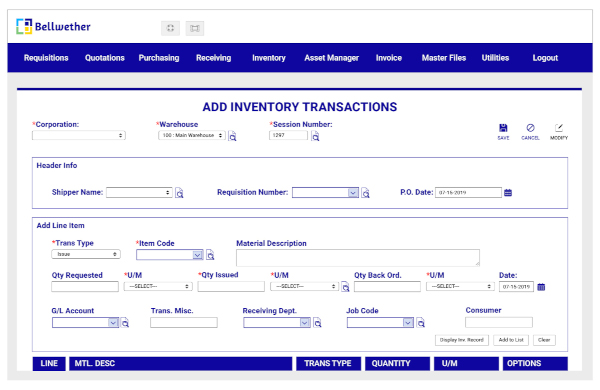Screen dimensions: 600x390
Task: Click the Bellwether logo
Action: [53, 26]
